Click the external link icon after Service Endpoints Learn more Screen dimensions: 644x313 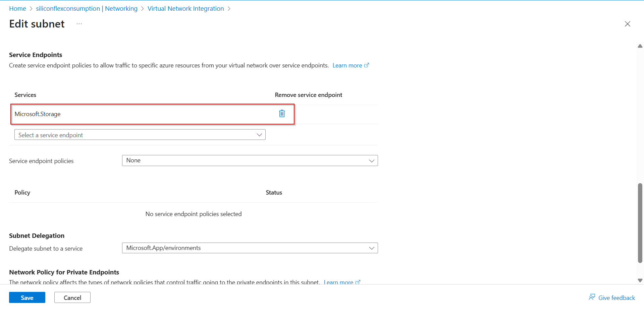click(x=367, y=65)
